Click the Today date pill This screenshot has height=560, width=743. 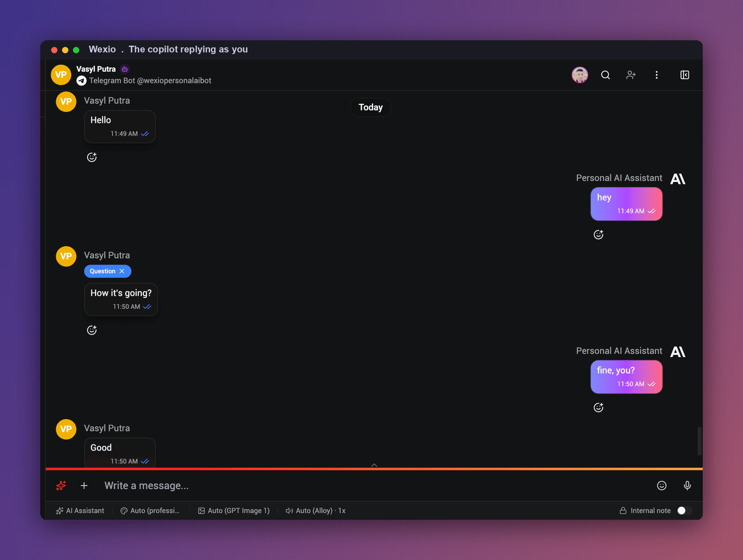371,107
